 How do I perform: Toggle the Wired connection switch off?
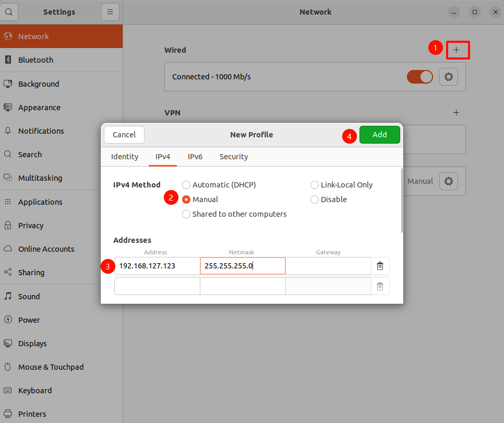pos(419,77)
